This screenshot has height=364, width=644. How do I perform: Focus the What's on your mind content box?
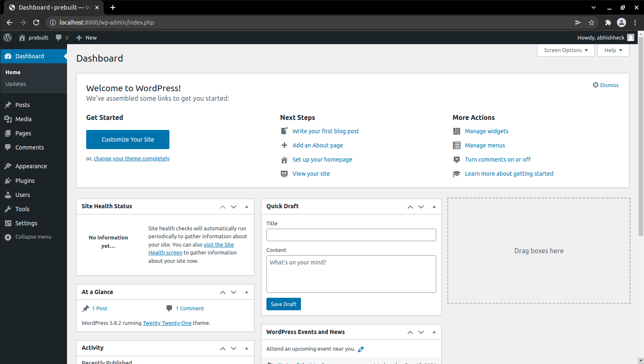coord(351,274)
